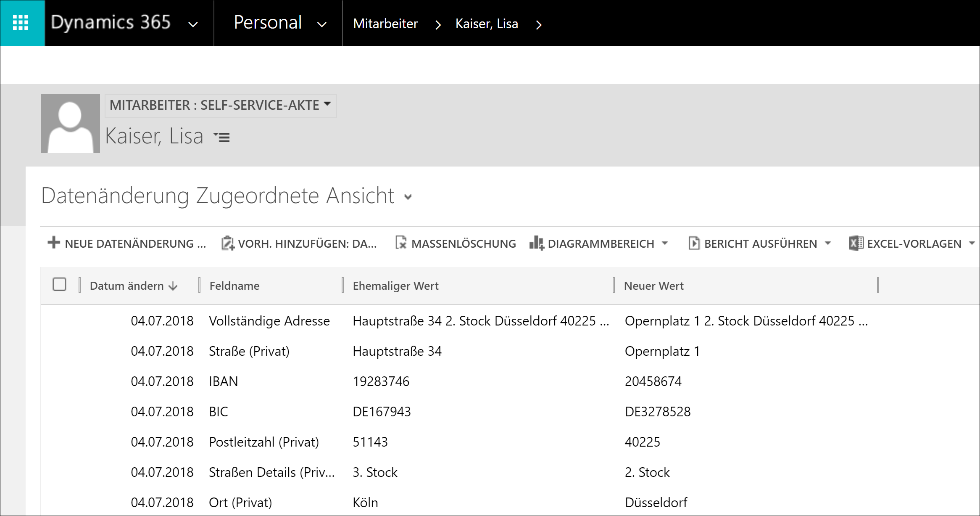
Task: Sort by the Datum ändern column header
Action: [x=127, y=286]
